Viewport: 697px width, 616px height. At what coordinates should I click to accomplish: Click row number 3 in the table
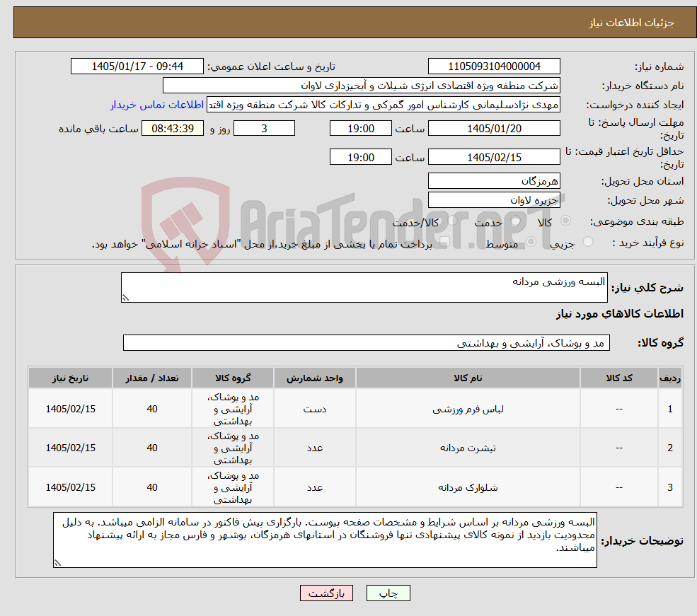click(x=670, y=487)
